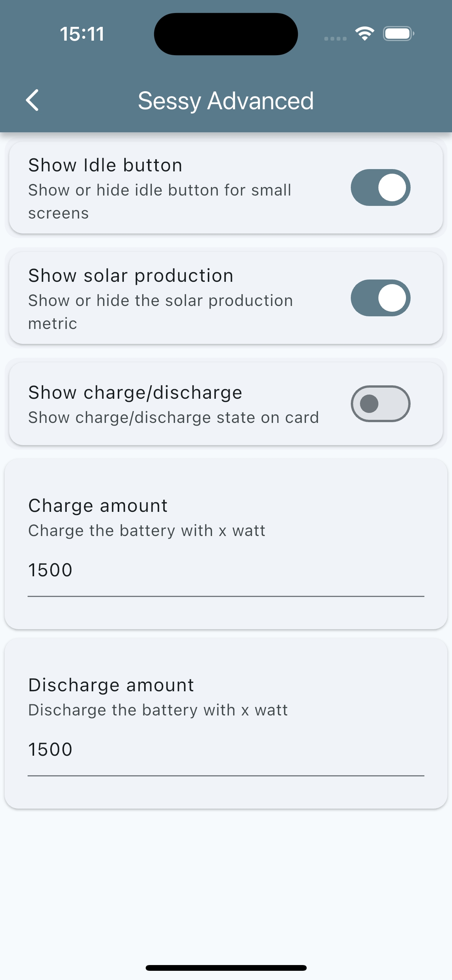Enable the Show charge/discharge switch
The width and height of the screenshot is (452, 980).
click(380, 404)
